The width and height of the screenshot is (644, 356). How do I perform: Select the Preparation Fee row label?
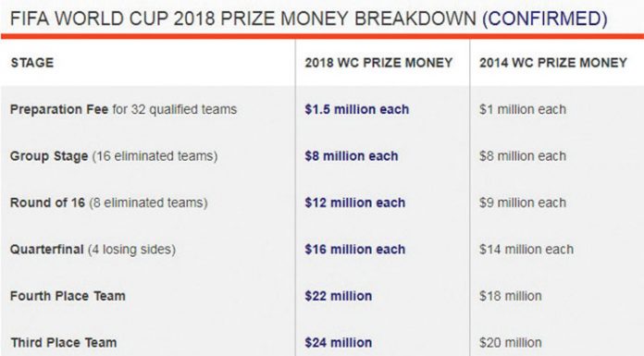click(123, 110)
